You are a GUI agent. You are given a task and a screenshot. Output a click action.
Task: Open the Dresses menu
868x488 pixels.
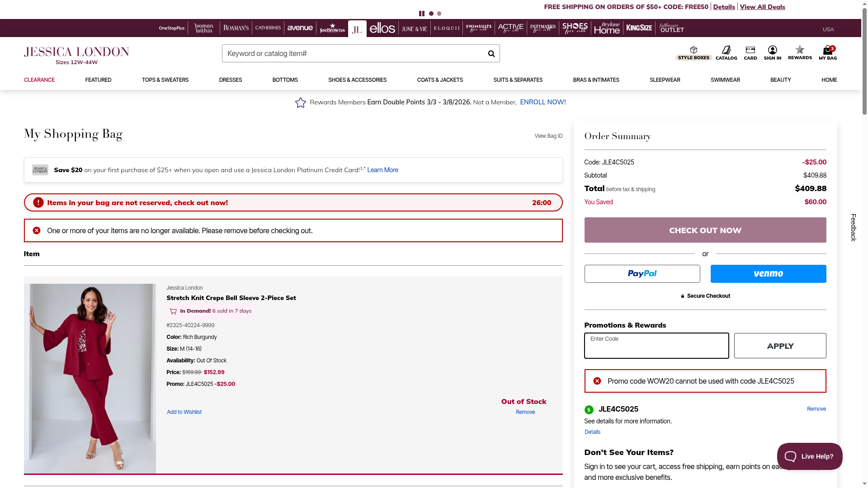(x=230, y=80)
